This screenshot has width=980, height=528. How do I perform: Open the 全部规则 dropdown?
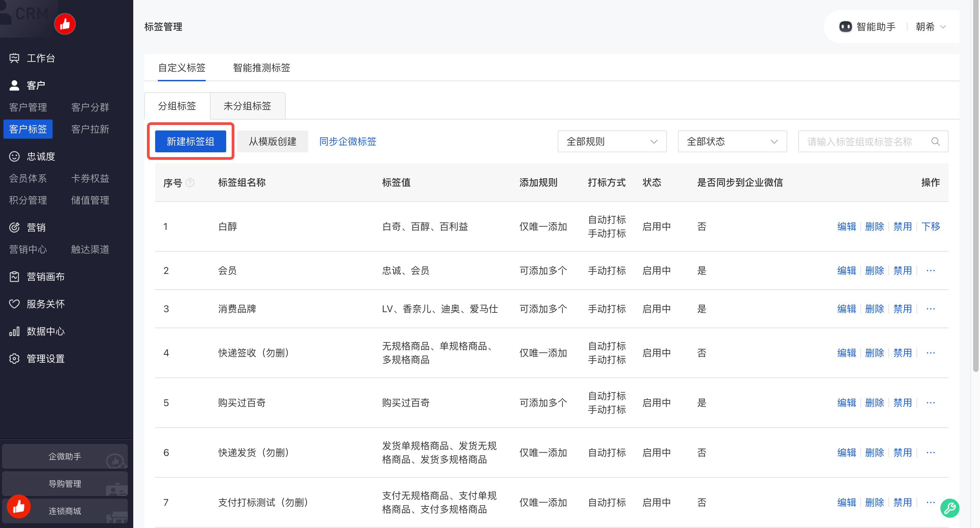612,141
